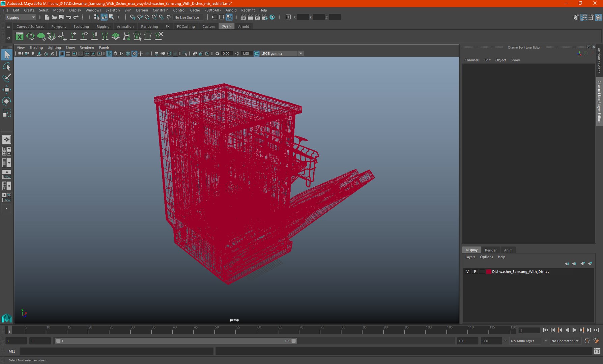The image size is (603, 364).
Task: Click the red layer color swatch
Action: [489, 272]
